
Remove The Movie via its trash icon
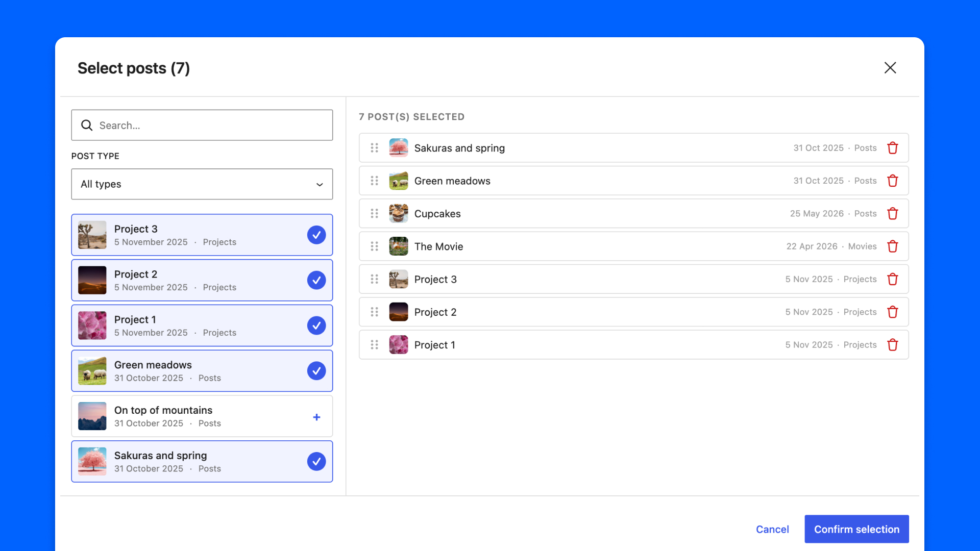(892, 246)
